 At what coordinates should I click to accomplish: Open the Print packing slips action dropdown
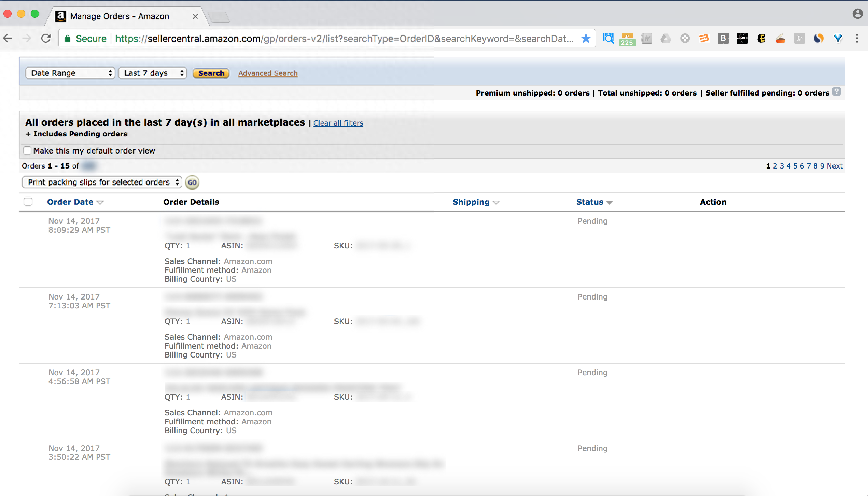click(x=102, y=182)
